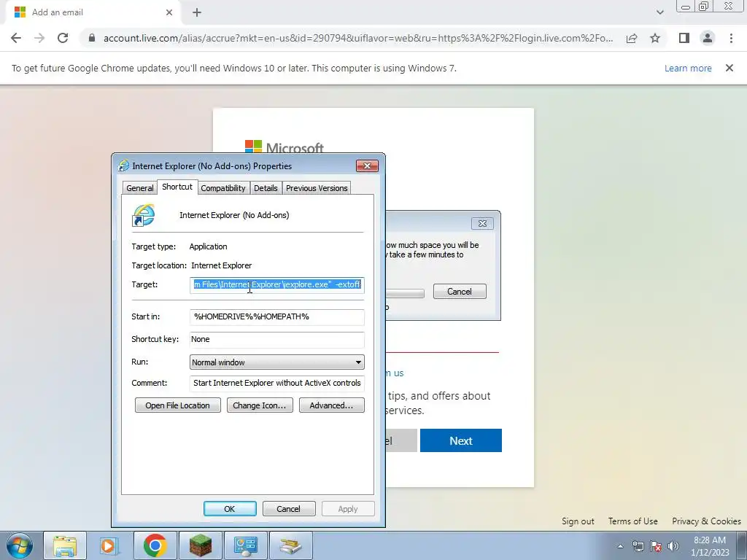The image size is (747, 560).
Task: Show hidden tray icons arrow
Action: [620, 546]
